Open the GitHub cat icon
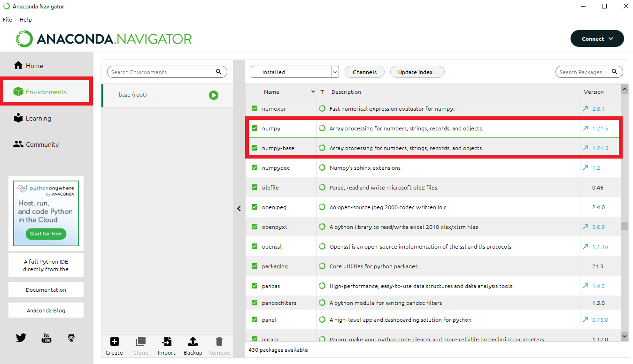 tap(71, 338)
